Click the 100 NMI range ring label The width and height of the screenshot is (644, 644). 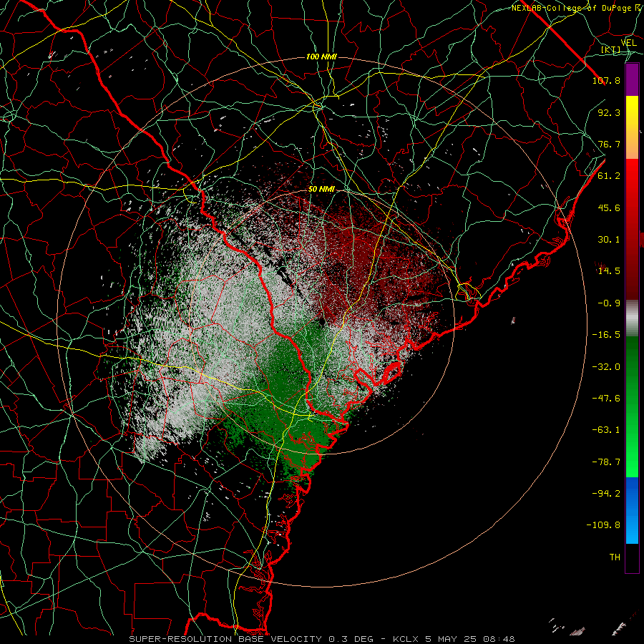coord(321,57)
